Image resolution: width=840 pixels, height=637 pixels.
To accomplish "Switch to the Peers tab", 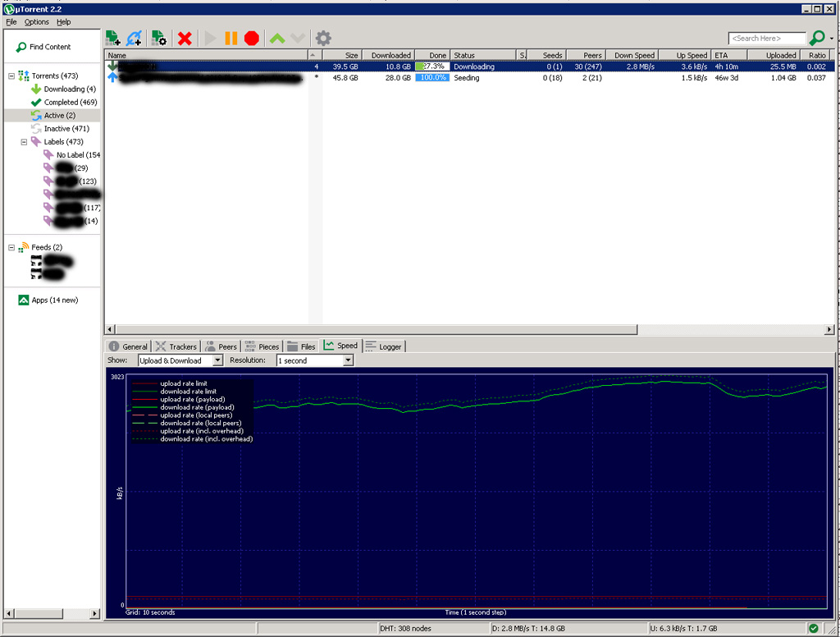I will coord(221,347).
